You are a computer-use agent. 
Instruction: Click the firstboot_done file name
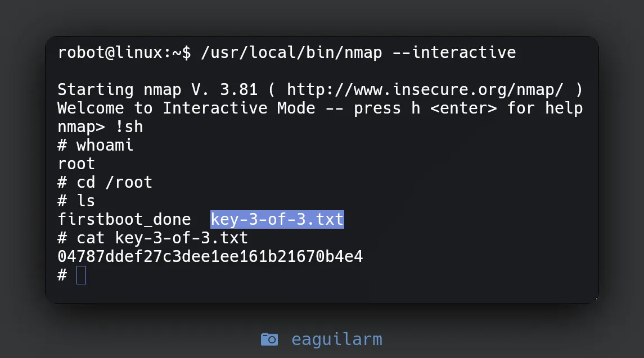coord(124,219)
